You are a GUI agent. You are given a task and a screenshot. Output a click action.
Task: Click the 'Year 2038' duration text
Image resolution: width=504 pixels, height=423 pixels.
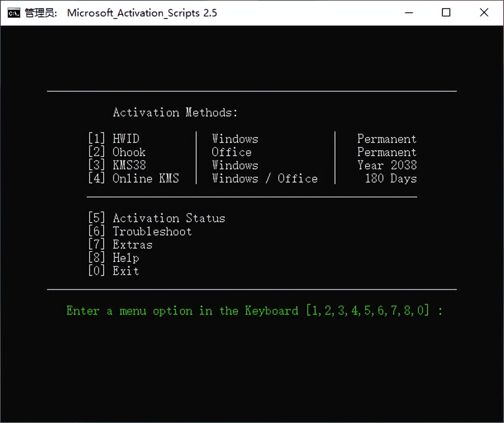(x=387, y=165)
